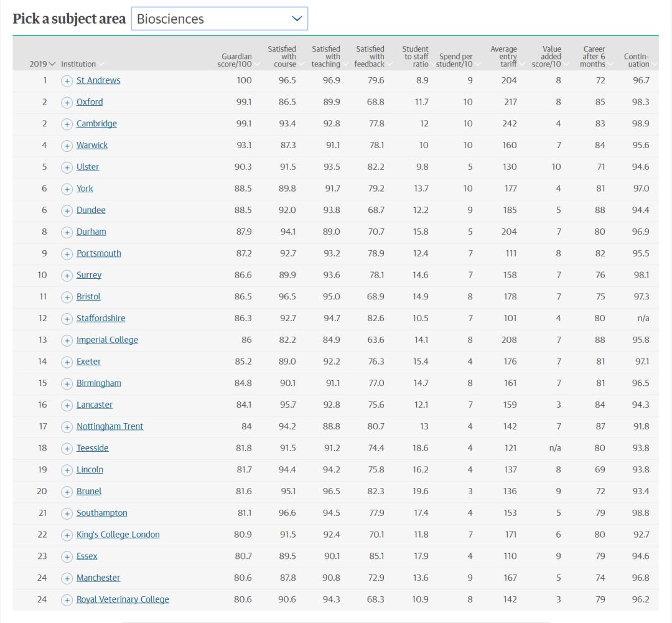Expand the Cambridge row plus icon
The image size is (672, 623).
click(67, 124)
